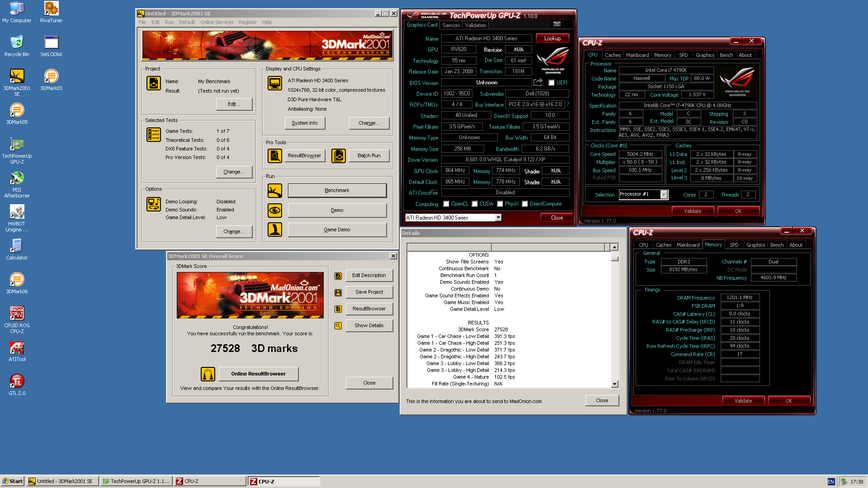Viewport: 868px width, 488px height.
Task: Click the Demo eye icon
Action: (x=274, y=210)
